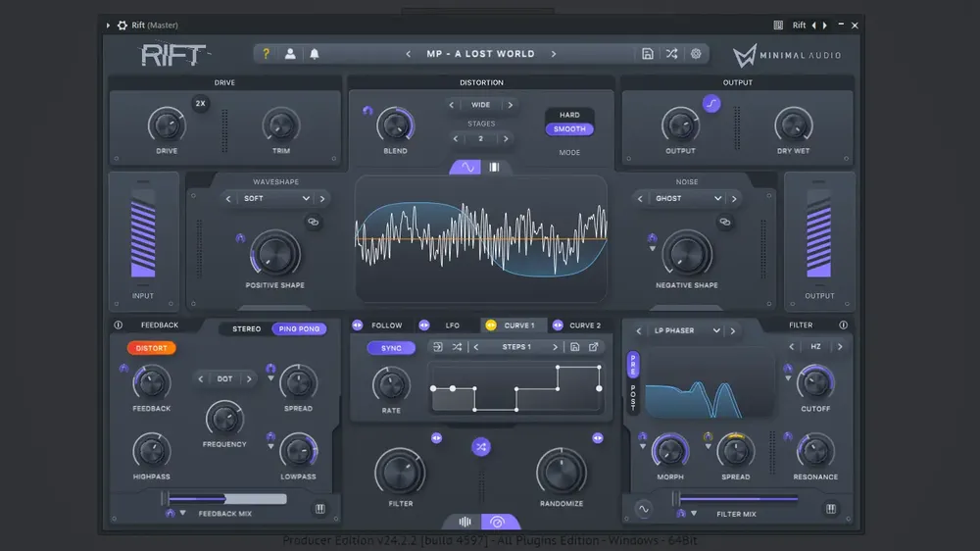Viewport: 980px width, 551px height.
Task: Click the Minimal Audio logo
Action: [x=786, y=55]
